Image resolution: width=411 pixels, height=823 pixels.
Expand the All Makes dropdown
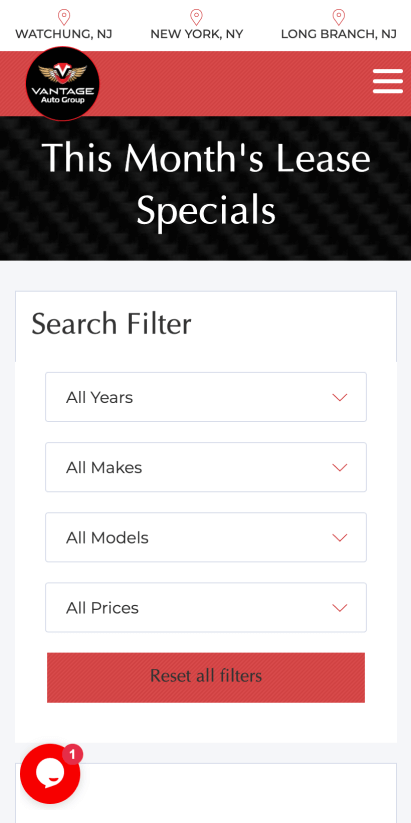206,467
